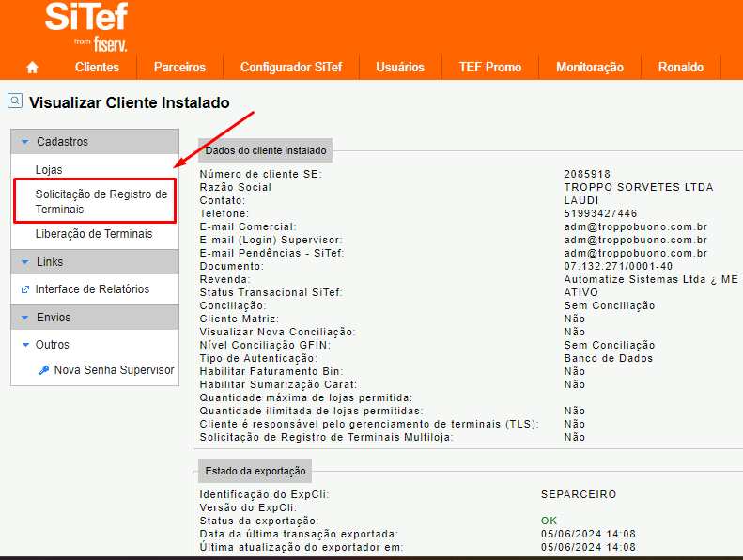Collapse the Outros subsection arrow

25,345
